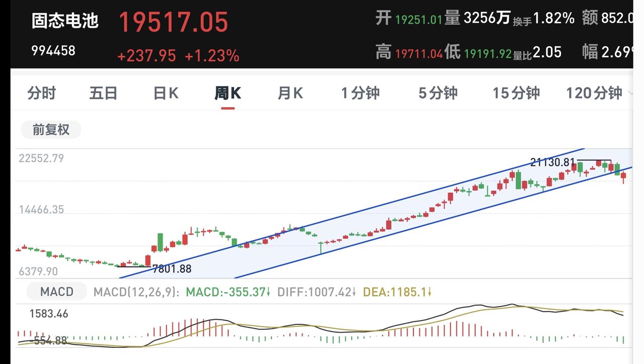Click the DEA:1185.1 value
The image size is (644, 364).
(x=397, y=292)
